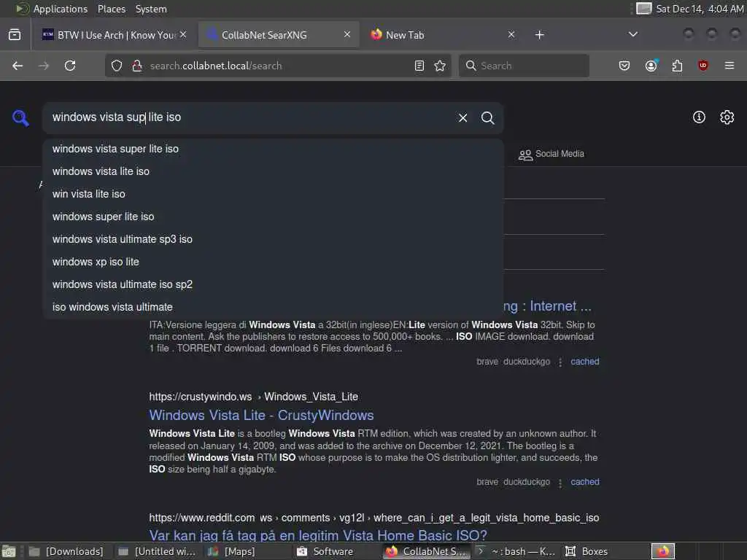This screenshot has height=560, width=747.
Task: Click the Firefox workspace switcher thumbnail
Action: coord(663,551)
